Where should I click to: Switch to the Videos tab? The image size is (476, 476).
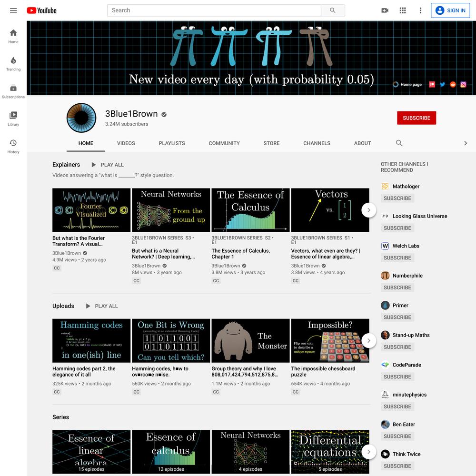click(126, 143)
